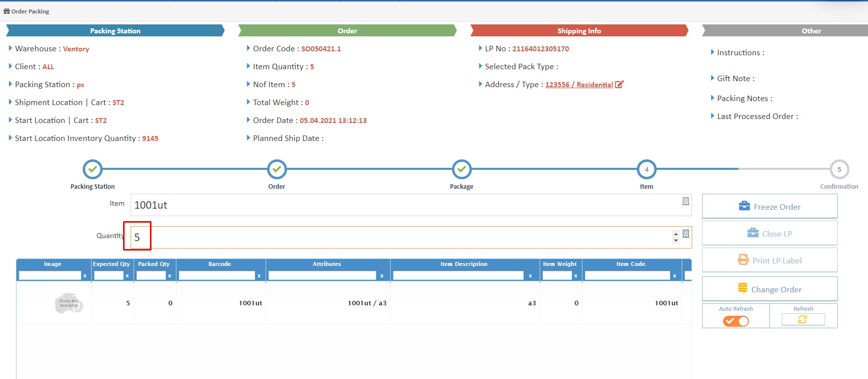The image size is (868, 379).
Task: Increase quantity with the stepper up arrow
Action: (x=676, y=234)
